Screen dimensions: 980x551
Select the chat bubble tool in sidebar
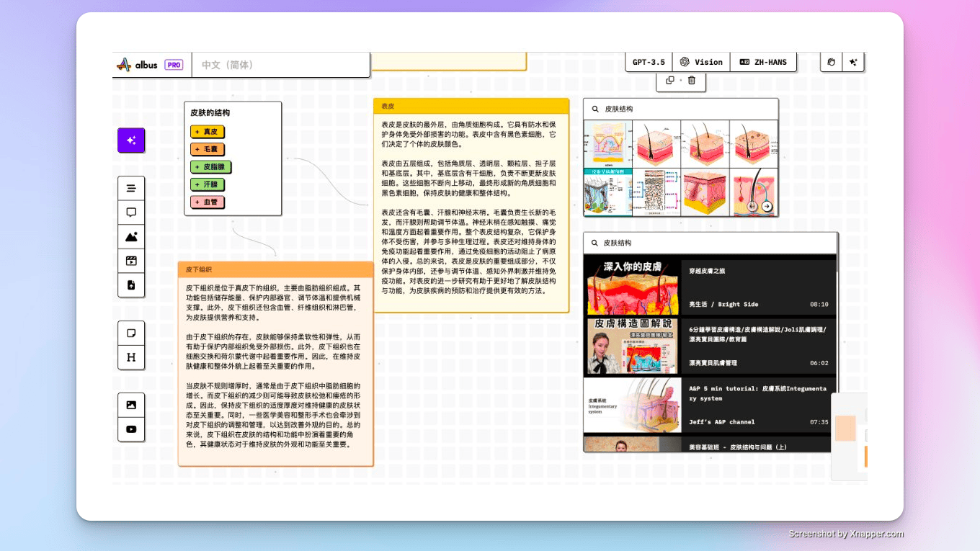tap(131, 212)
